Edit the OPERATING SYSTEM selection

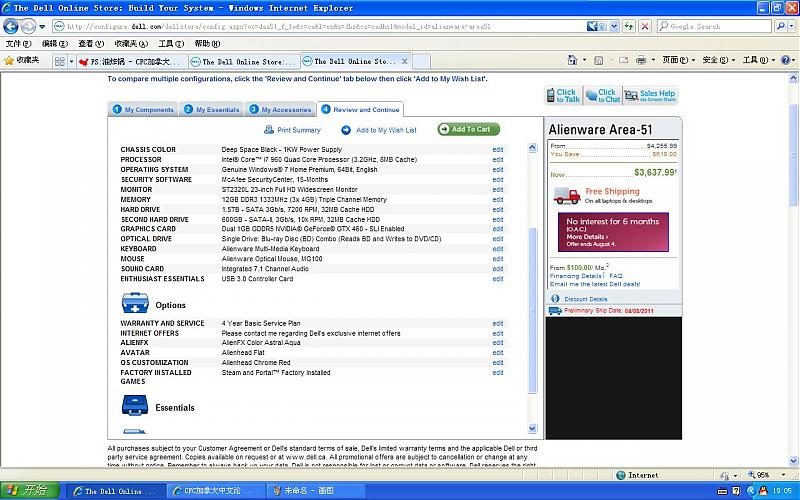497,169
